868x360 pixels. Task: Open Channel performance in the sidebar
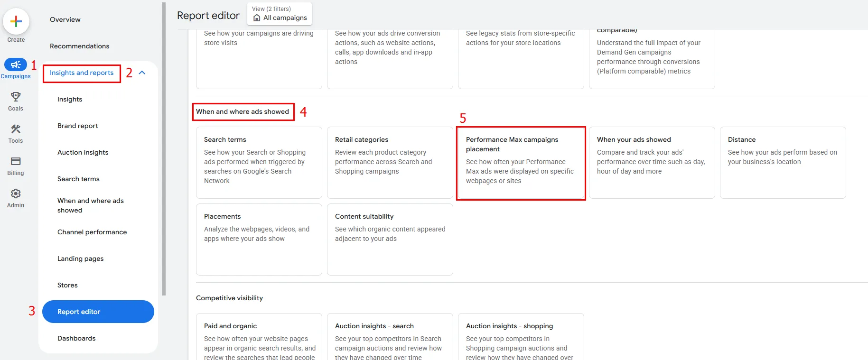pyautogui.click(x=92, y=232)
